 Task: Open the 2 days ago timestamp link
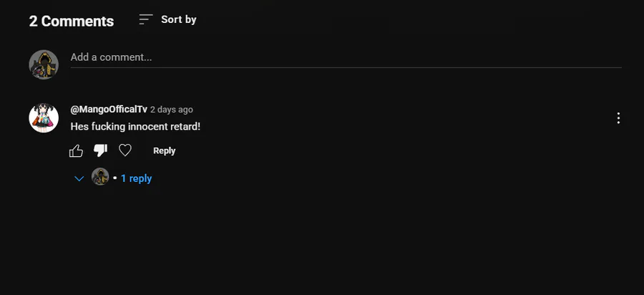pos(171,110)
